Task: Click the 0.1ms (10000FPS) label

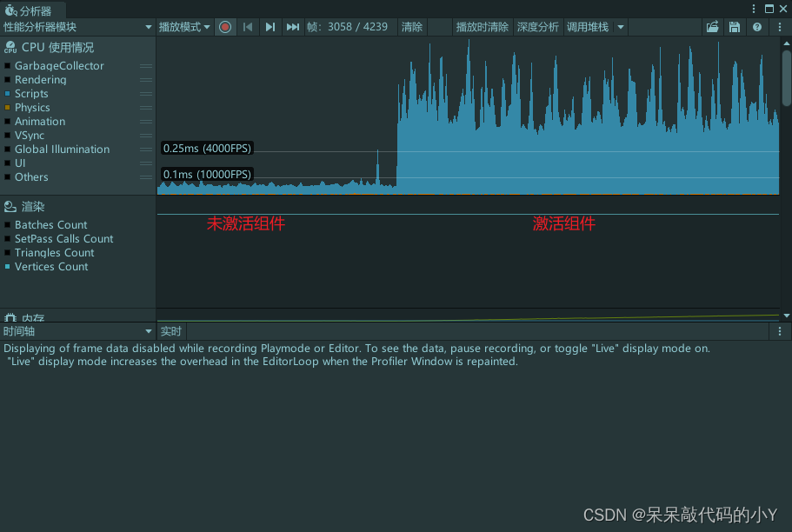Action: point(207,175)
